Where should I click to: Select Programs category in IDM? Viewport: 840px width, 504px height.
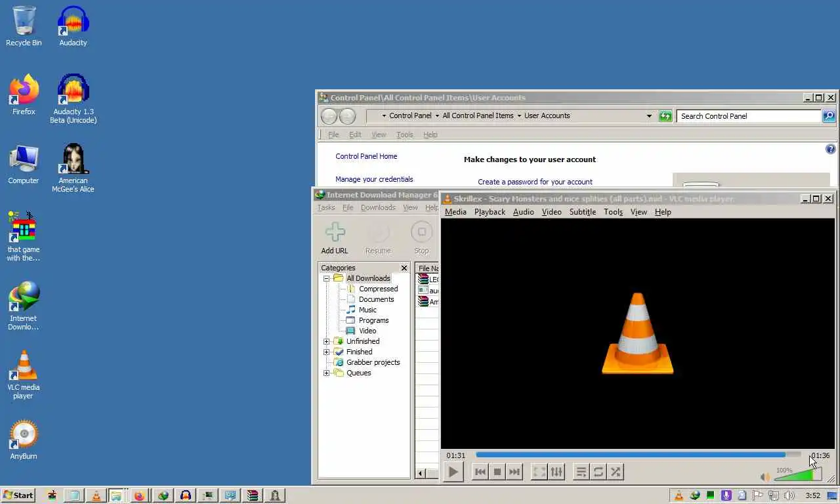tap(373, 320)
